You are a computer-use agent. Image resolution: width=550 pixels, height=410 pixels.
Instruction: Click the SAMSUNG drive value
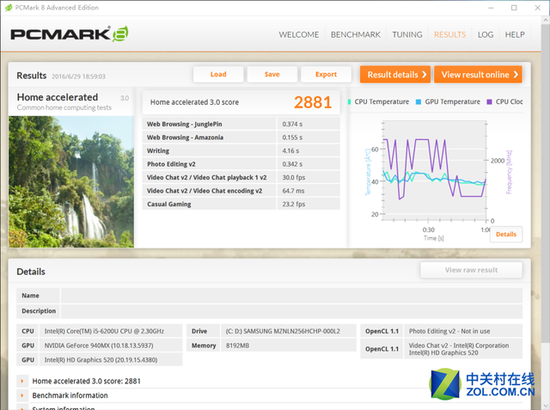pyautogui.click(x=288, y=331)
